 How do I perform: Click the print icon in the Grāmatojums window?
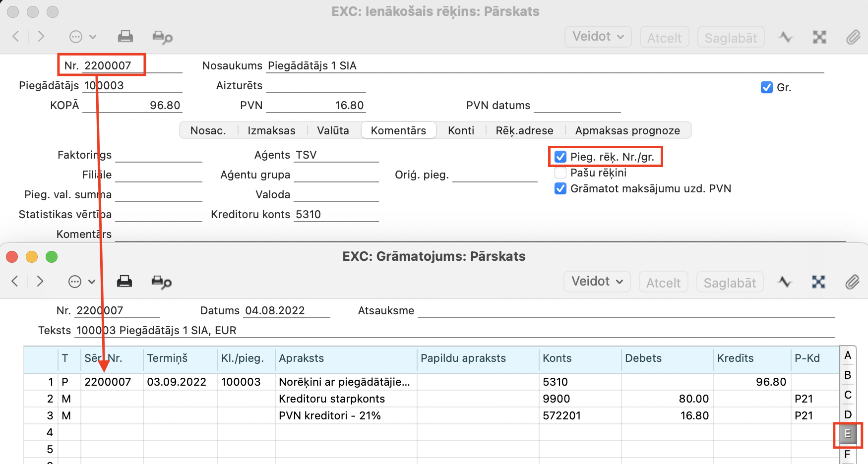click(x=124, y=282)
